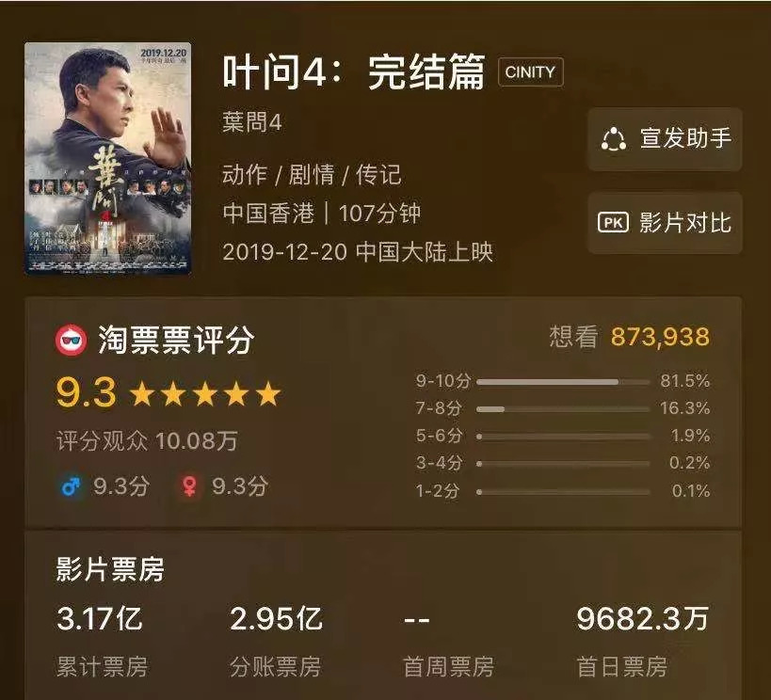Select the blue male rating symbol
771x700 pixels.
[x=71, y=486]
